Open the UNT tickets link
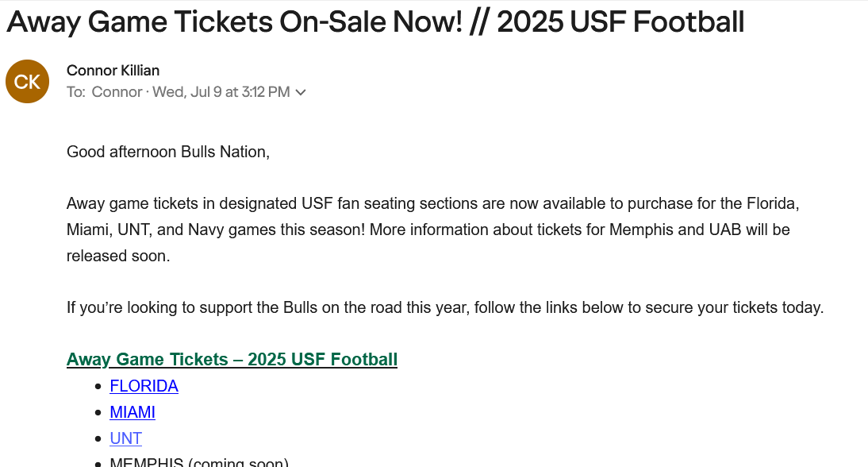868x467 pixels. tap(125, 438)
